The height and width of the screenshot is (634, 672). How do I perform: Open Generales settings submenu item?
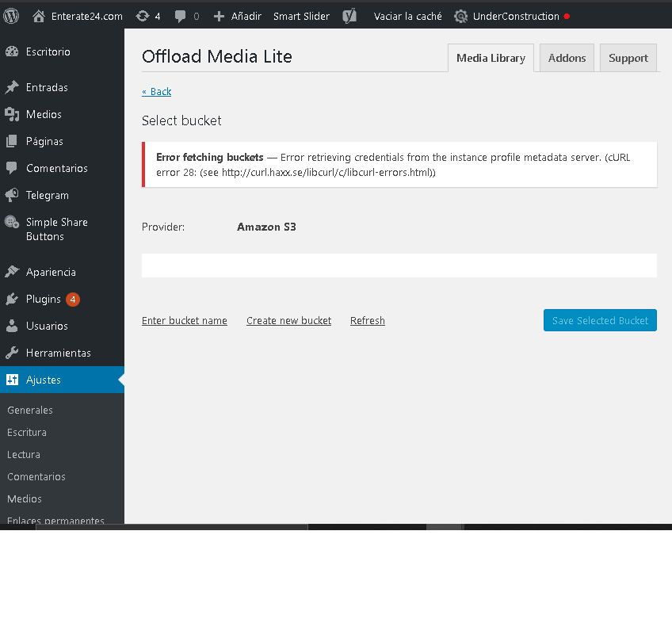click(x=30, y=411)
